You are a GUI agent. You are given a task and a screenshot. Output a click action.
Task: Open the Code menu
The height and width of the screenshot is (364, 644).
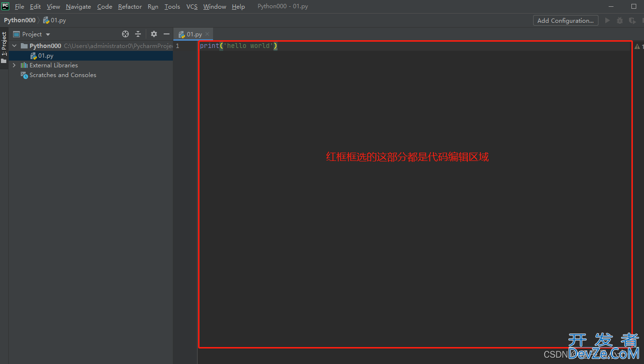tap(105, 6)
